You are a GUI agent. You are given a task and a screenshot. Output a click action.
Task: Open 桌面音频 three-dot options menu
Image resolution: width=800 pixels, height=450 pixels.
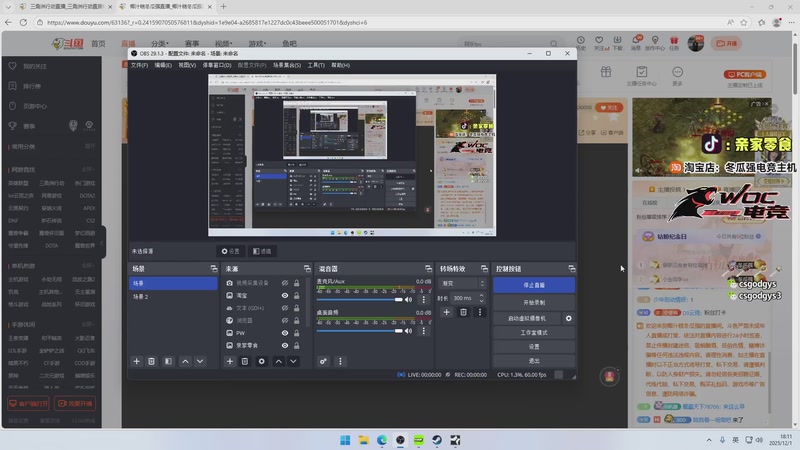(424, 329)
